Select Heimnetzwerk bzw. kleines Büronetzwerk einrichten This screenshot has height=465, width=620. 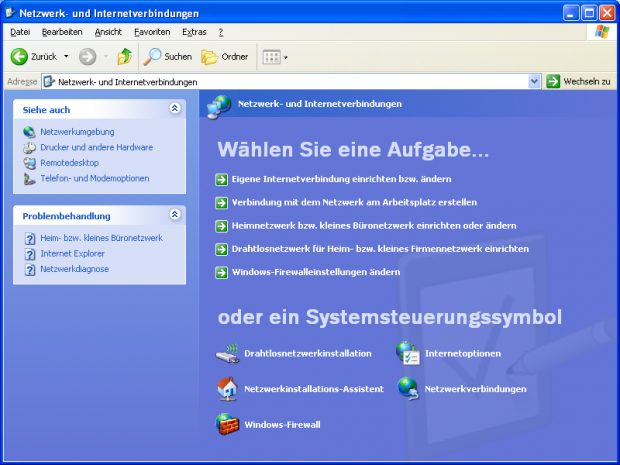[374, 226]
